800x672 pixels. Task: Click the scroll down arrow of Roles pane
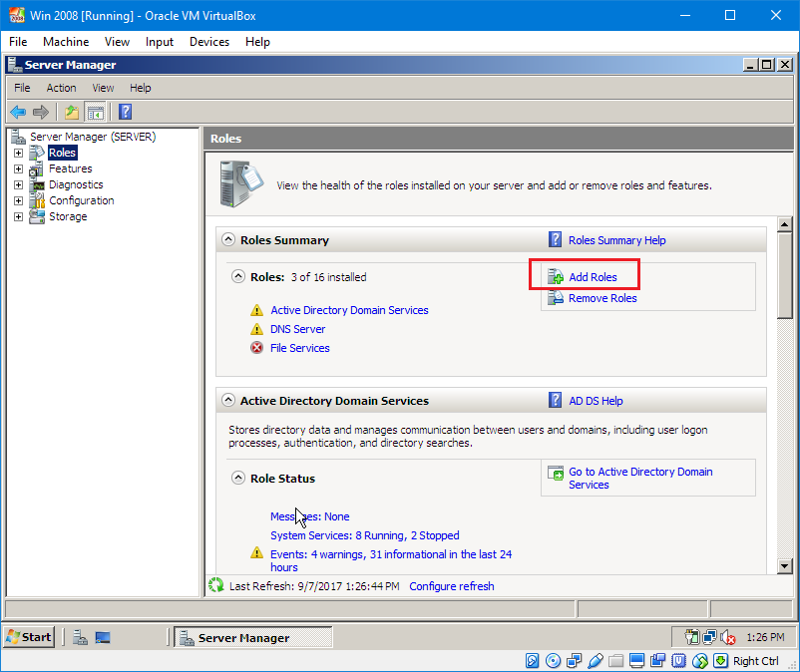pyautogui.click(x=784, y=565)
